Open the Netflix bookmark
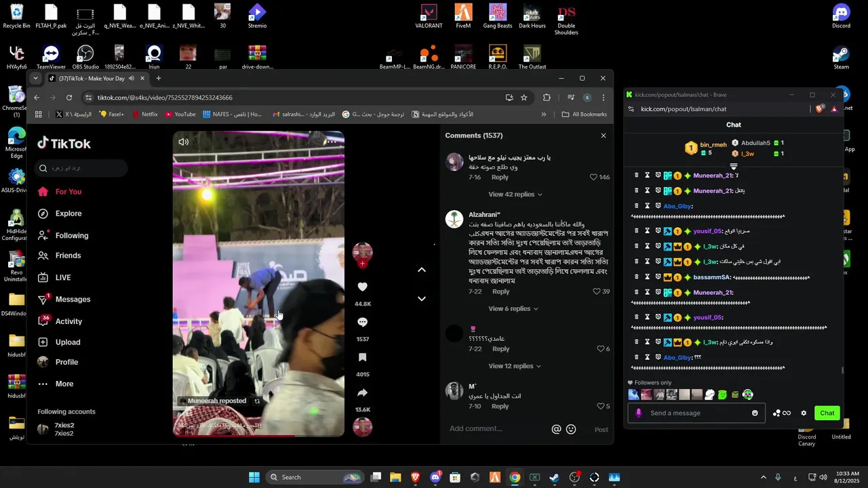This screenshot has width=868, height=488. click(x=145, y=115)
